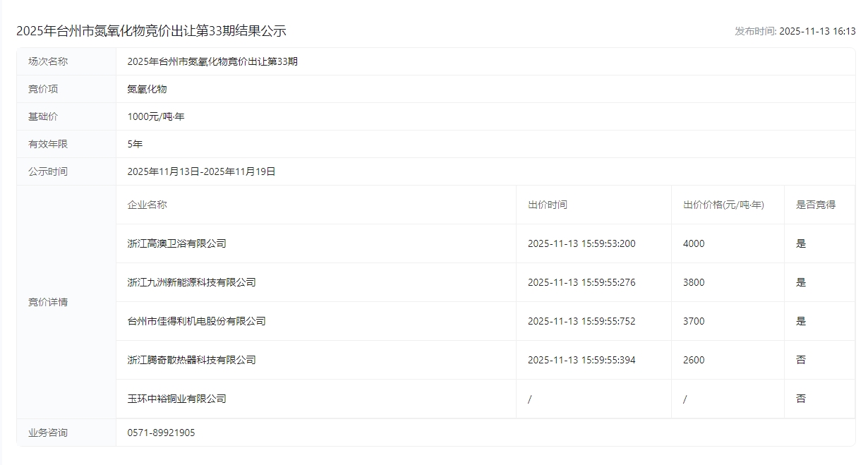The height and width of the screenshot is (465, 868).
Task: Click the 出价价格(元/吨·年) column header
Action: click(x=723, y=205)
